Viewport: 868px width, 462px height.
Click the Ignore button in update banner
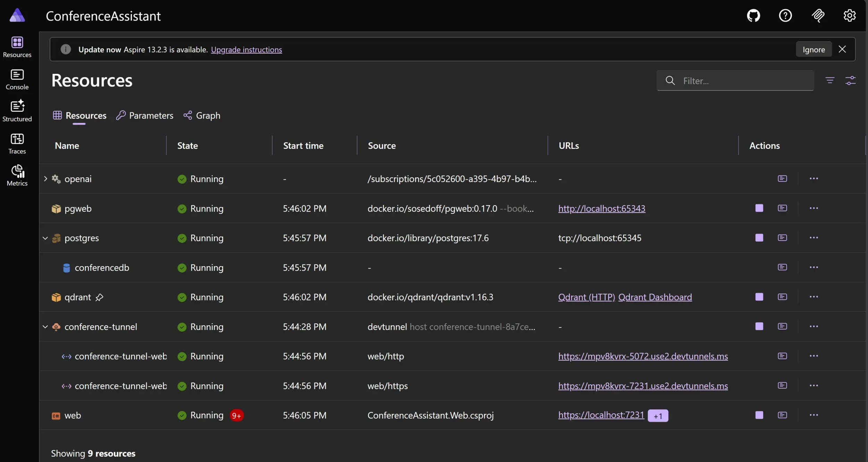[x=813, y=49]
